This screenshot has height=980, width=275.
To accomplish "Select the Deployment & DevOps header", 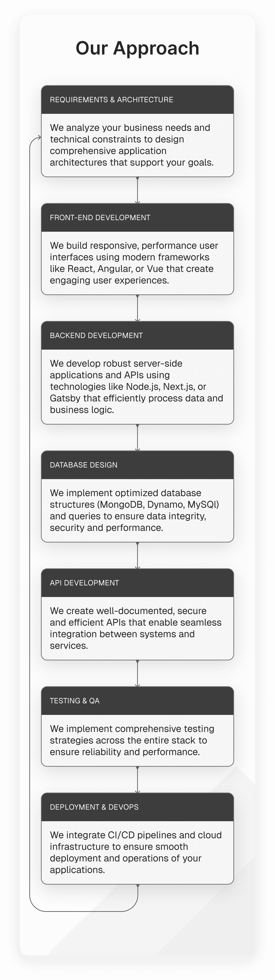I will (137, 807).
